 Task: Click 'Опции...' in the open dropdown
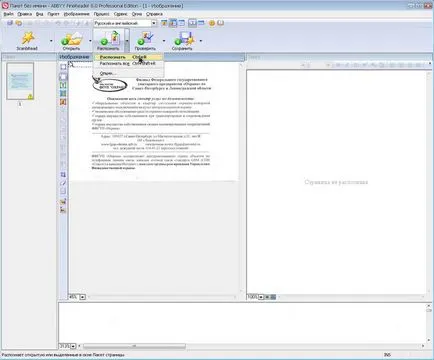(107, 73)
